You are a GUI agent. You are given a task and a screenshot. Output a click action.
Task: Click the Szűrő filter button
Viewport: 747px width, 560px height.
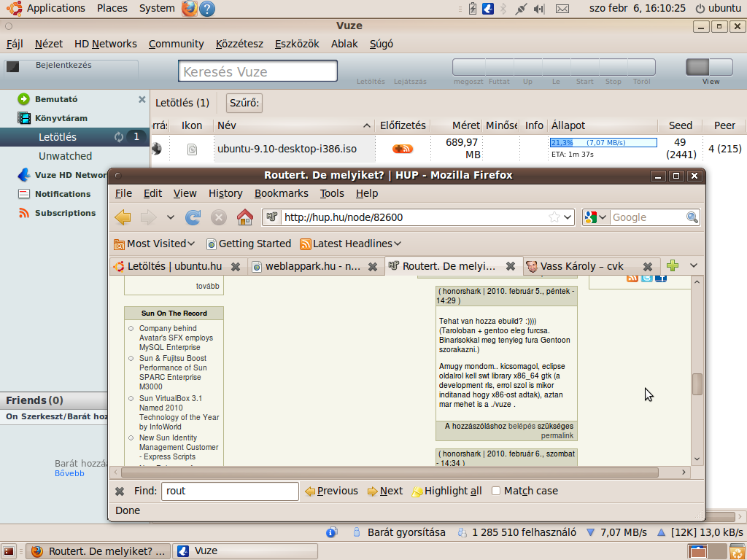tap(244, 103)
